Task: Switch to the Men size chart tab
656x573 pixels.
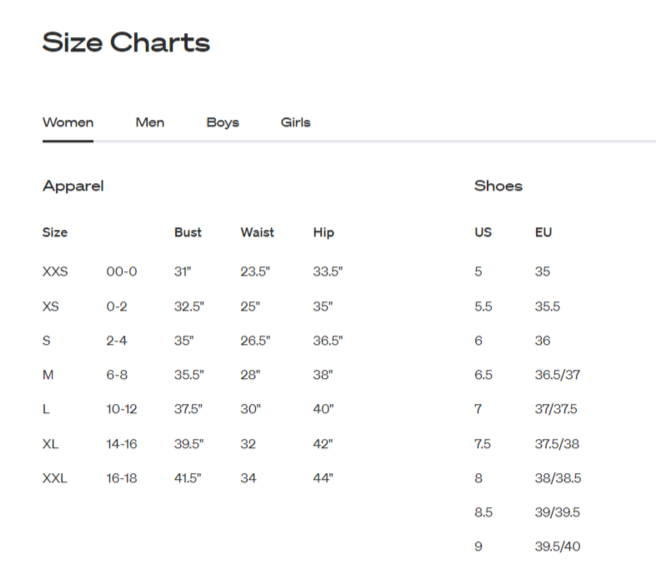Action: click(150, 123)
